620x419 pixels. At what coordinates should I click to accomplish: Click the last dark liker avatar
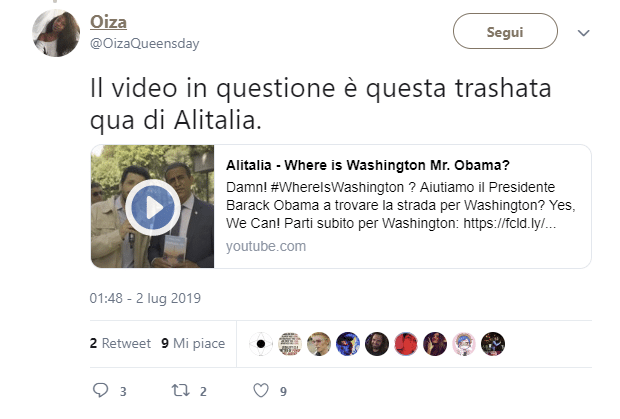click(x=493, y=344)
